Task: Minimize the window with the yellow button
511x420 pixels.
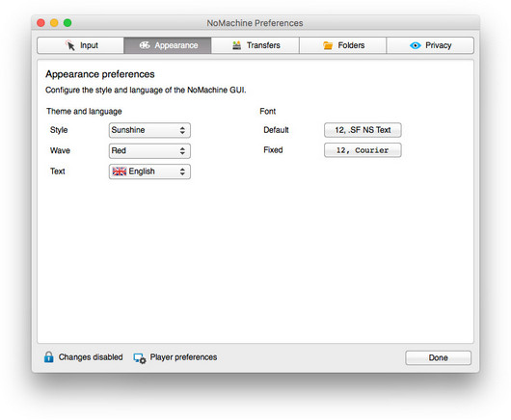Action: [x=54, y=23]
